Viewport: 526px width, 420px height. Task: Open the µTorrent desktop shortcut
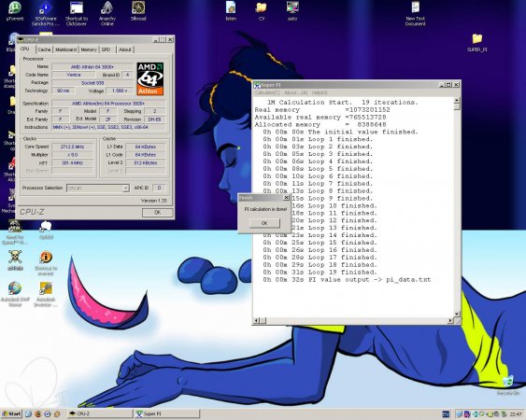(15, 11)
